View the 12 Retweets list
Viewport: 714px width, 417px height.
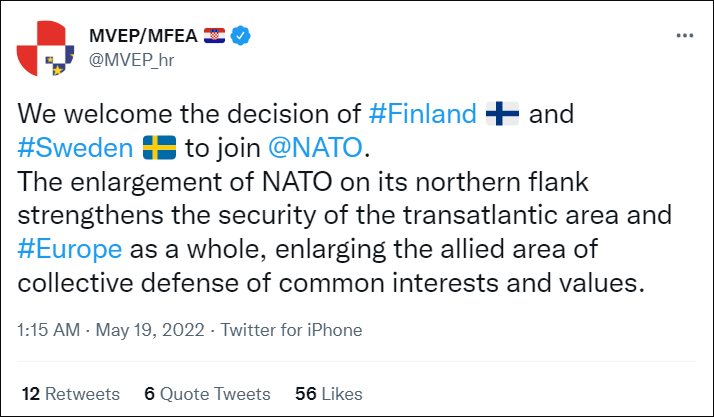(x=69, y=394)
